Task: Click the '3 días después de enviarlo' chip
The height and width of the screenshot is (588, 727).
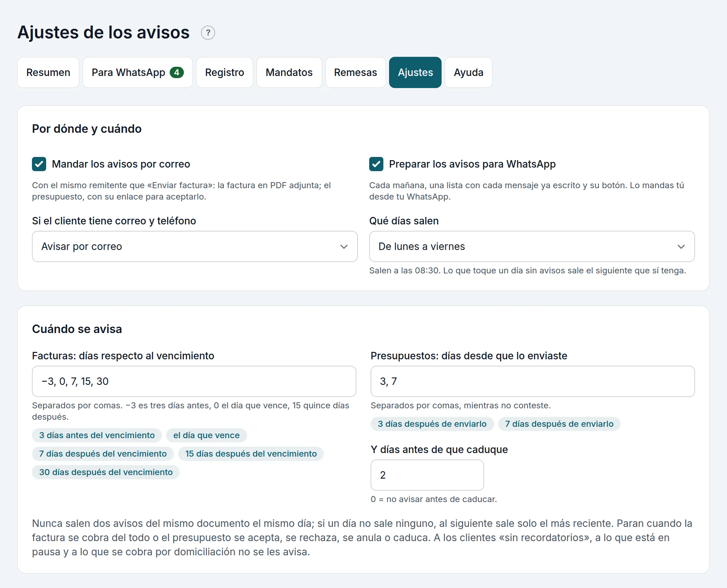Action: coord(432,424)
